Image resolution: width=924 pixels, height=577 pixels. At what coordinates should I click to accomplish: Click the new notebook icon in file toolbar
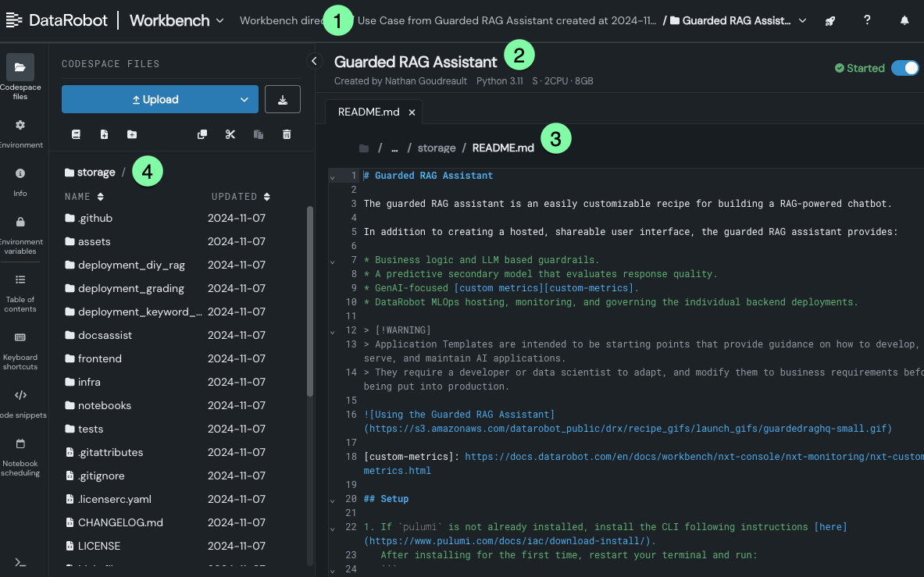tap(76, 134)
